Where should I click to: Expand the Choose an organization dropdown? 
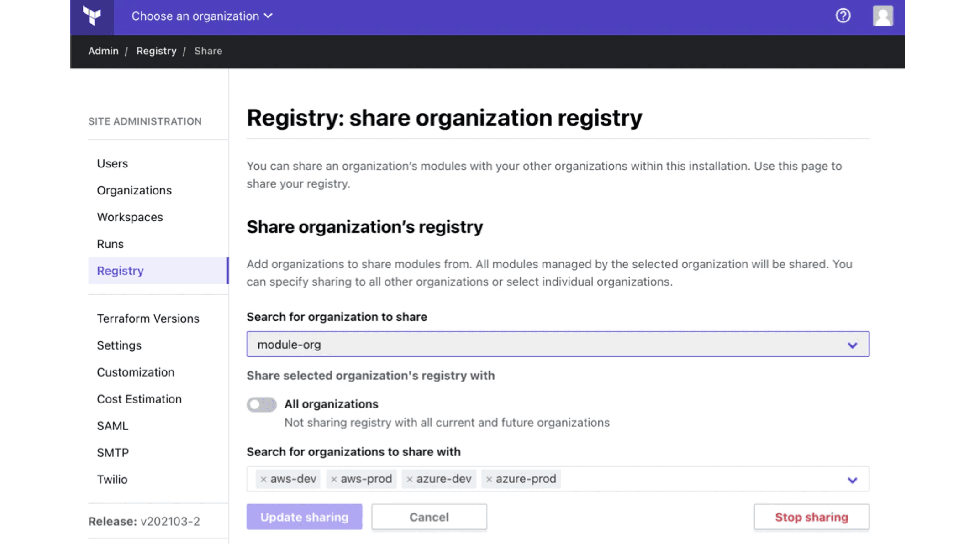point(202,16)
